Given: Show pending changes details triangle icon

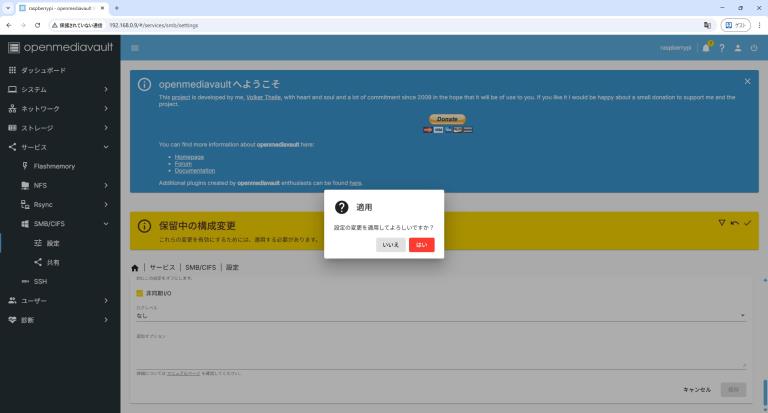Looking at the screenshot, I should 721,222.
